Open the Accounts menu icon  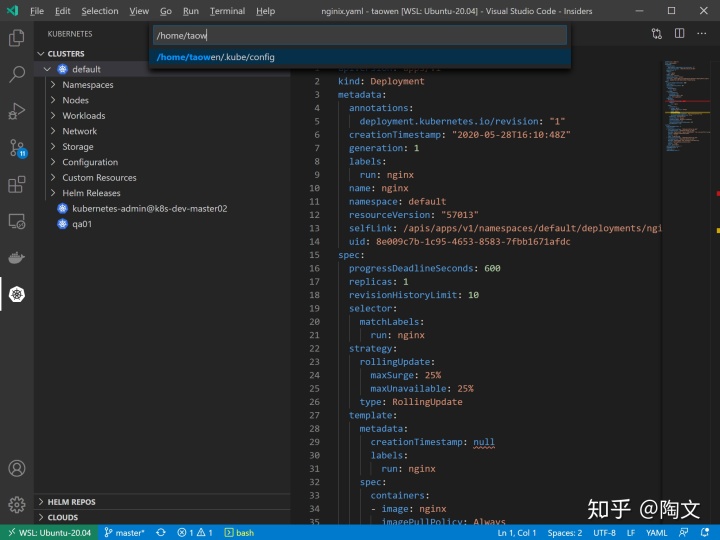pyautogui.click(x=17, y=468)
